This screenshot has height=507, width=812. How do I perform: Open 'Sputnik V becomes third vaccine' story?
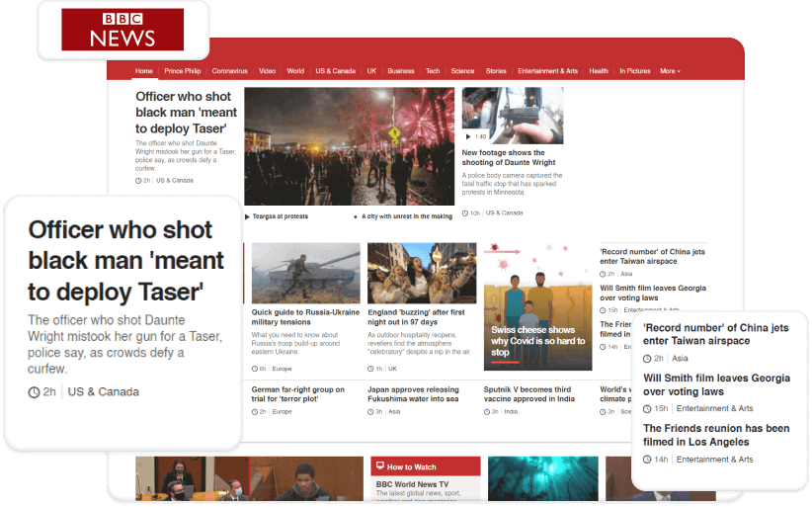tap(528, 394)
